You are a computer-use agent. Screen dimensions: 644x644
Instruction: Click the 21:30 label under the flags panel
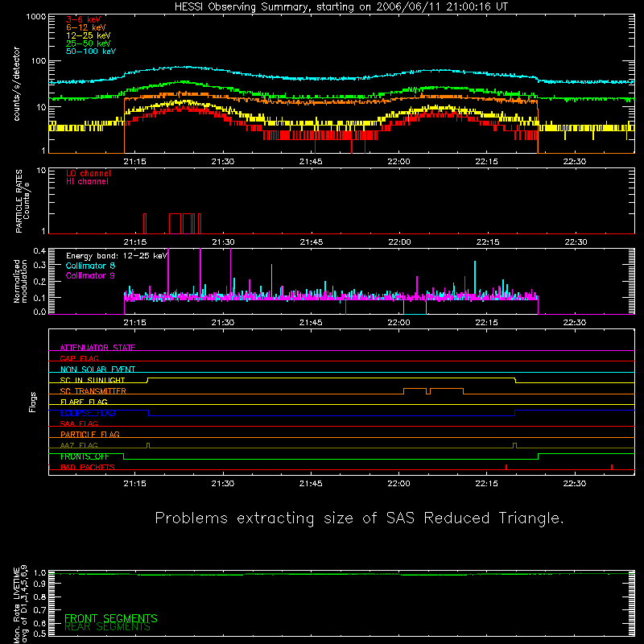pos(223,484)
